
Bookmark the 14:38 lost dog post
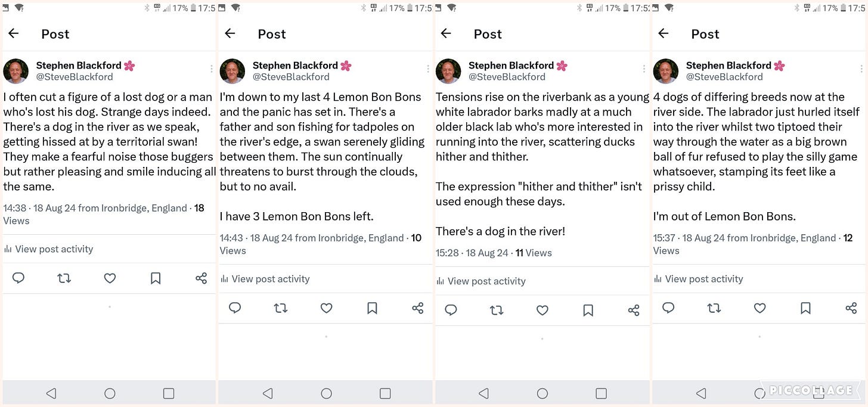[156, 278]
